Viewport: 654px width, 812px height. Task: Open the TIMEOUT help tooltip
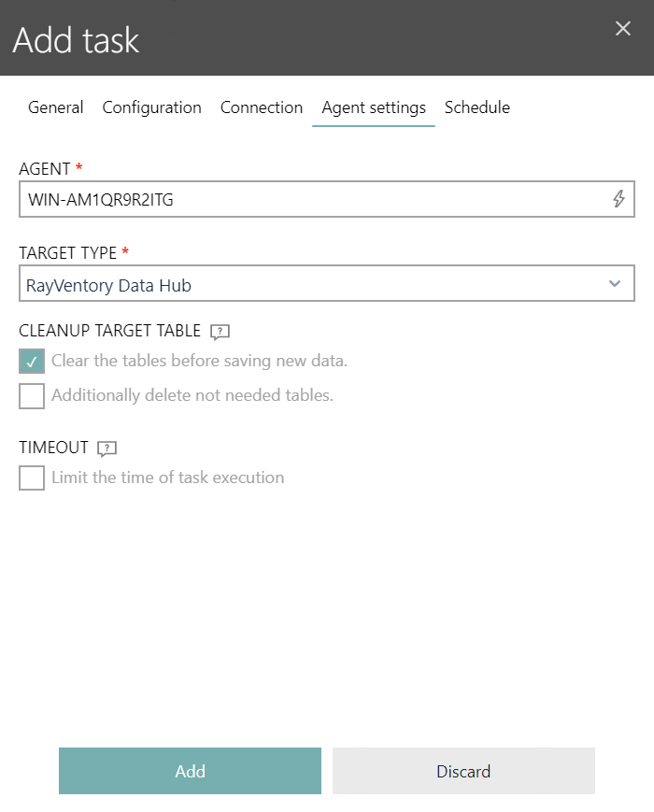(106, 449)
